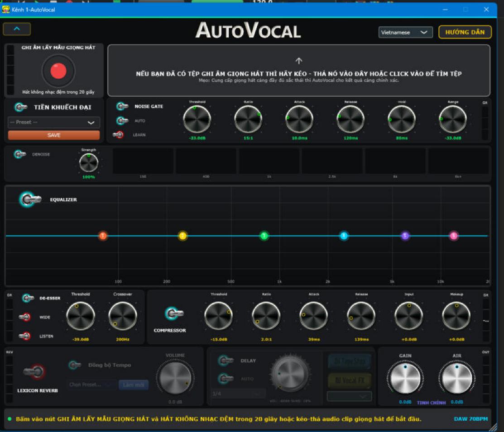
Task: Click the Noise Gate Threshold knob
Action: (x=197, y=119)
